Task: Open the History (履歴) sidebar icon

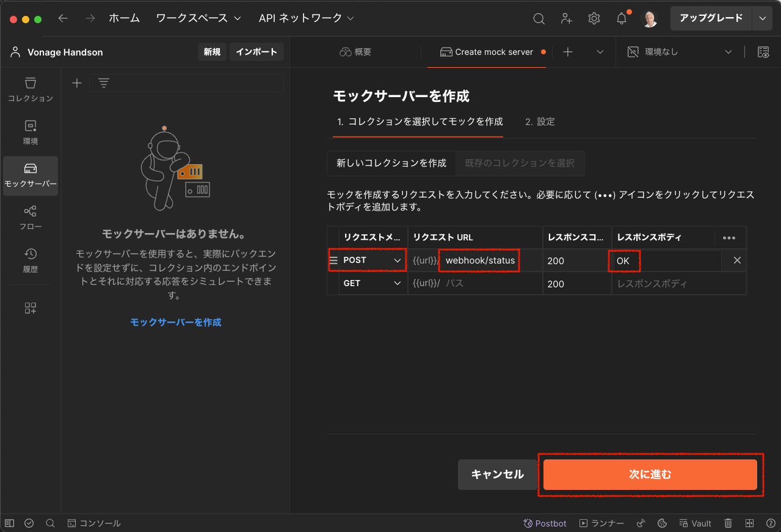Action: (x=31, y=261)
